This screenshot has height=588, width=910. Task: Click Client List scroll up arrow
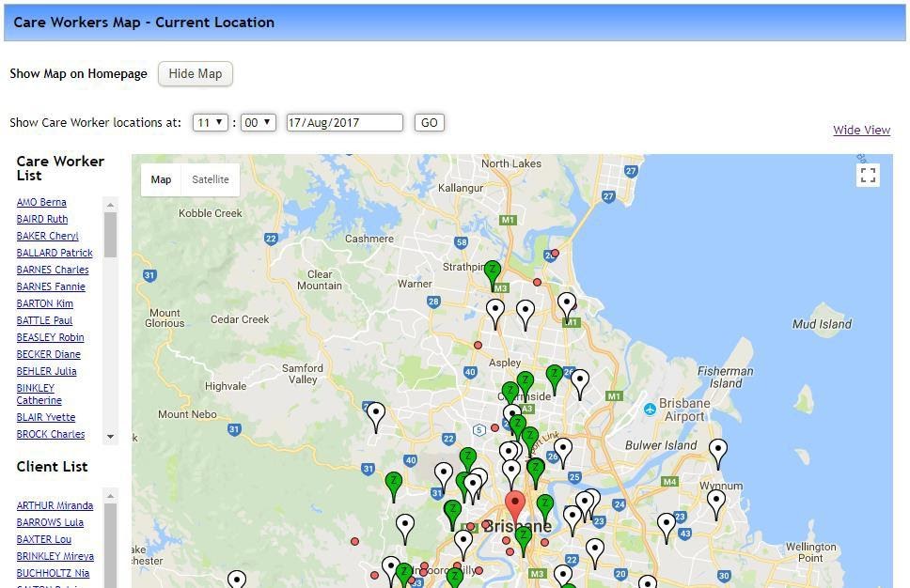pyautogui.click(x=110, y=496)
